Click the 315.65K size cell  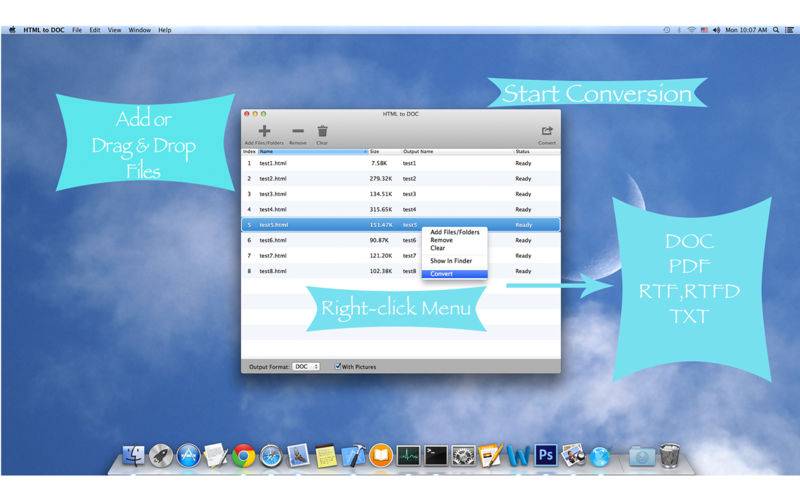click(x=381, y=209)
